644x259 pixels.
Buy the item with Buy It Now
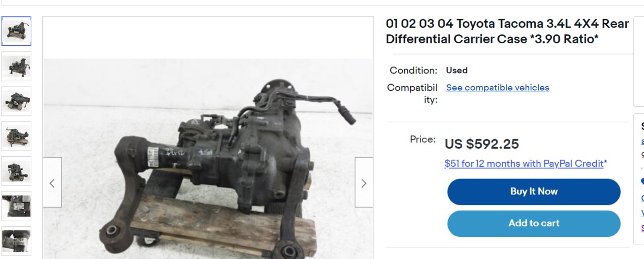(534, 191)
